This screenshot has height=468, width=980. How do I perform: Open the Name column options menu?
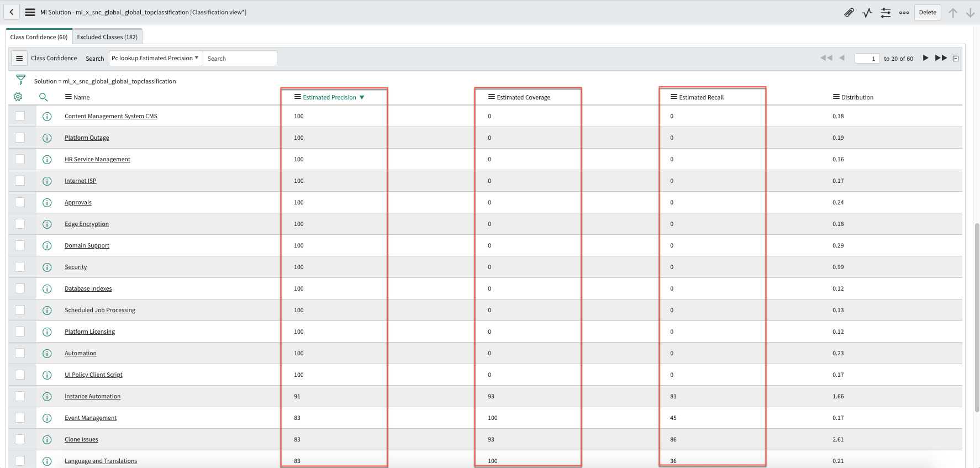(69, 97)
